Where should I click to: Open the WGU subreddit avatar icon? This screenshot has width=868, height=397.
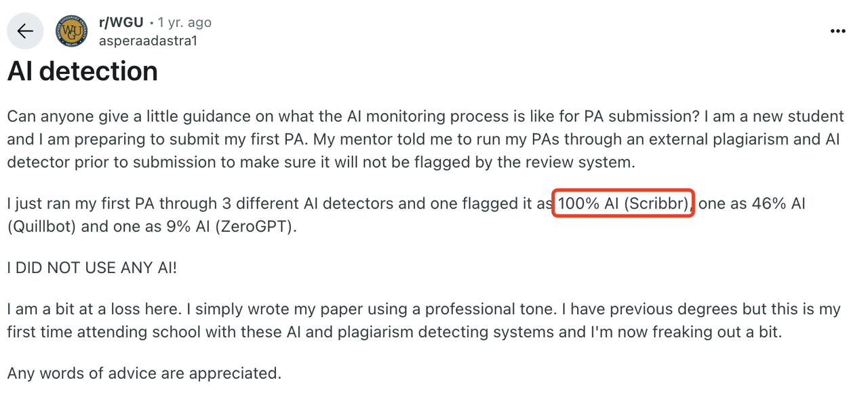72,31
